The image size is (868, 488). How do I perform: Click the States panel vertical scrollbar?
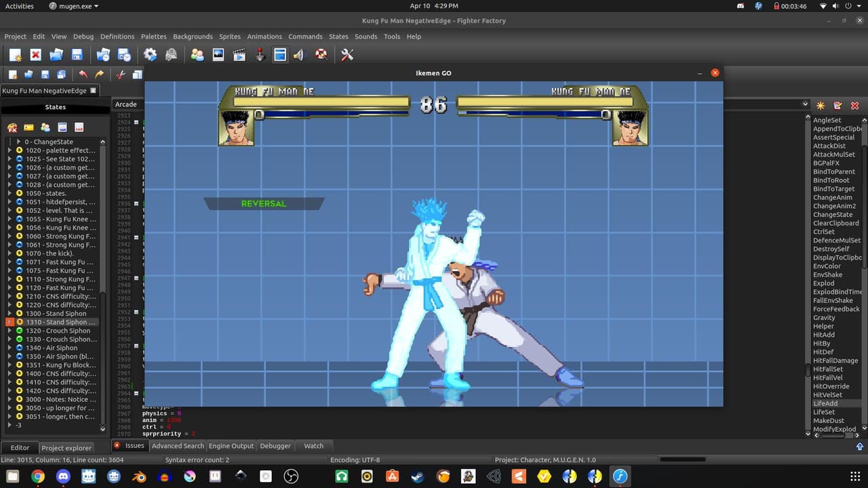(103, 285)
